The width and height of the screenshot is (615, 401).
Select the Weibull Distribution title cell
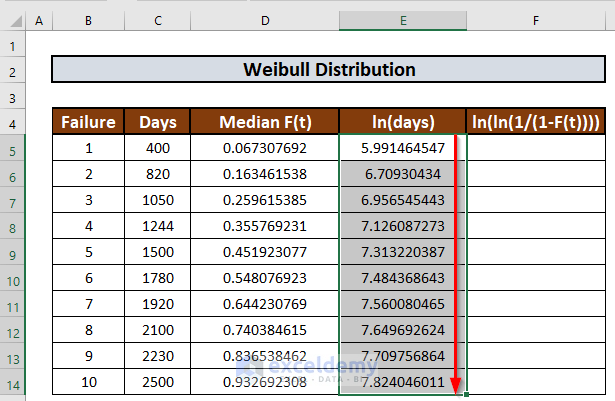(330, 70)
